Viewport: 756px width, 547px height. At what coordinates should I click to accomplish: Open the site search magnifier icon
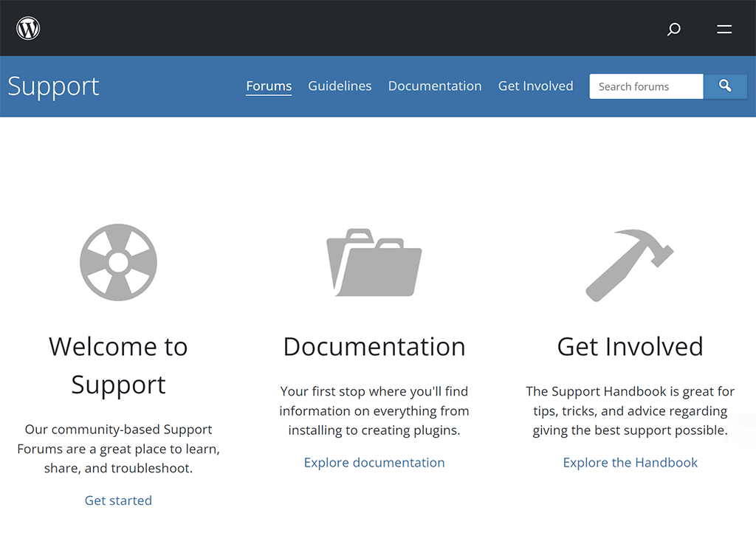(x=673, y=30)
